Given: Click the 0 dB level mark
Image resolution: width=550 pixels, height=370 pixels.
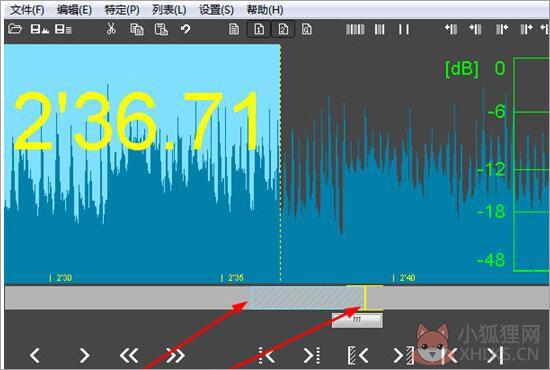Looking at the screenshot, I should (x=500, y=68).
